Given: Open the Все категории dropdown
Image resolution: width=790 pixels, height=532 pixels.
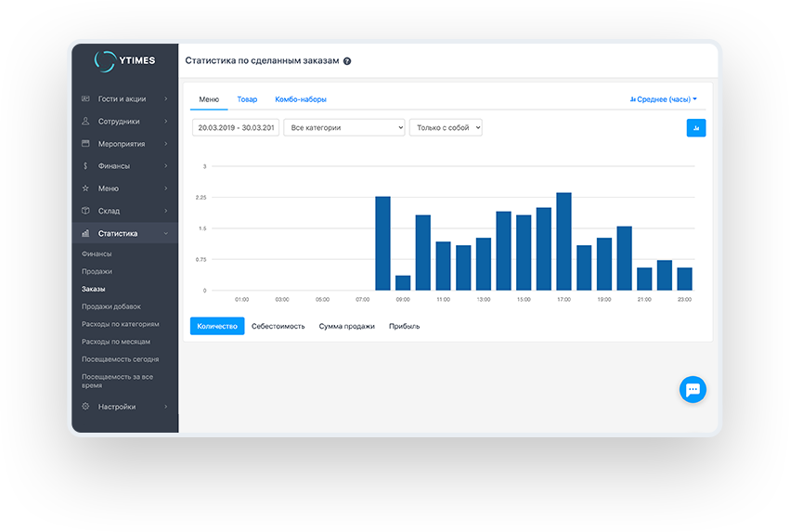Looking at the screenshot, I should point(343,128).
